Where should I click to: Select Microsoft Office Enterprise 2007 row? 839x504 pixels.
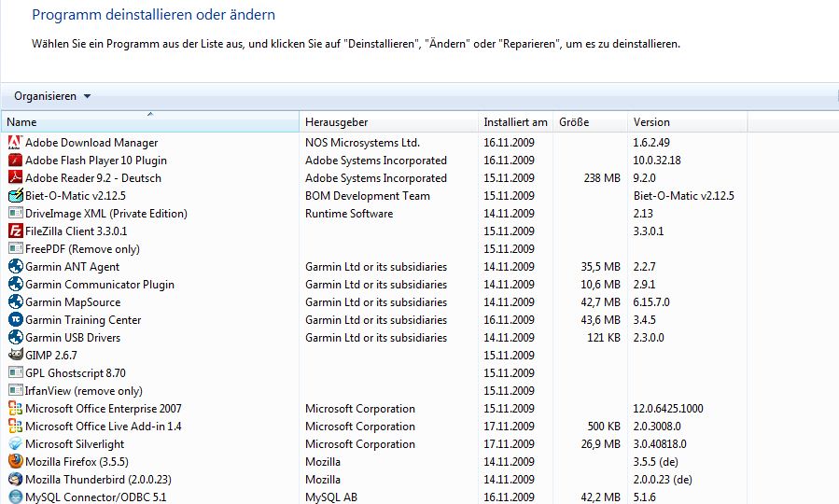click(104, 409)
